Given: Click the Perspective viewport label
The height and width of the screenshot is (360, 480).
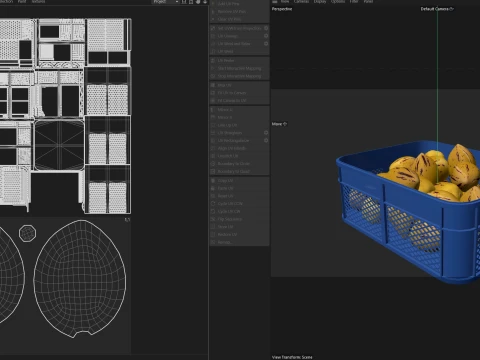Looking at the screenshot, I should (282, 9).
